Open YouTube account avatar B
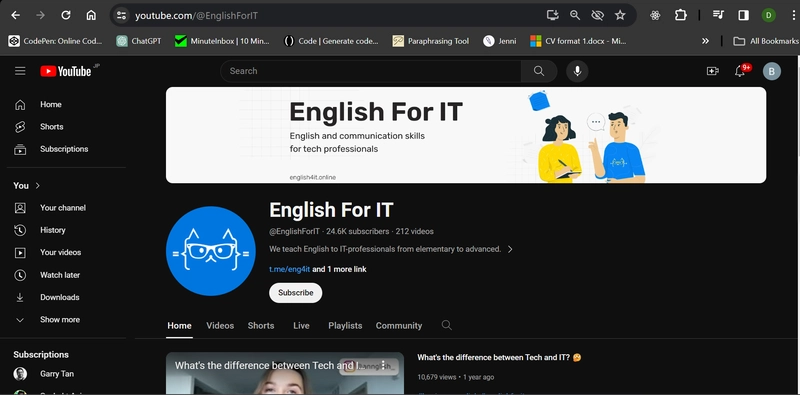Viewport: 800px width, 395px height. pos(772,71)
